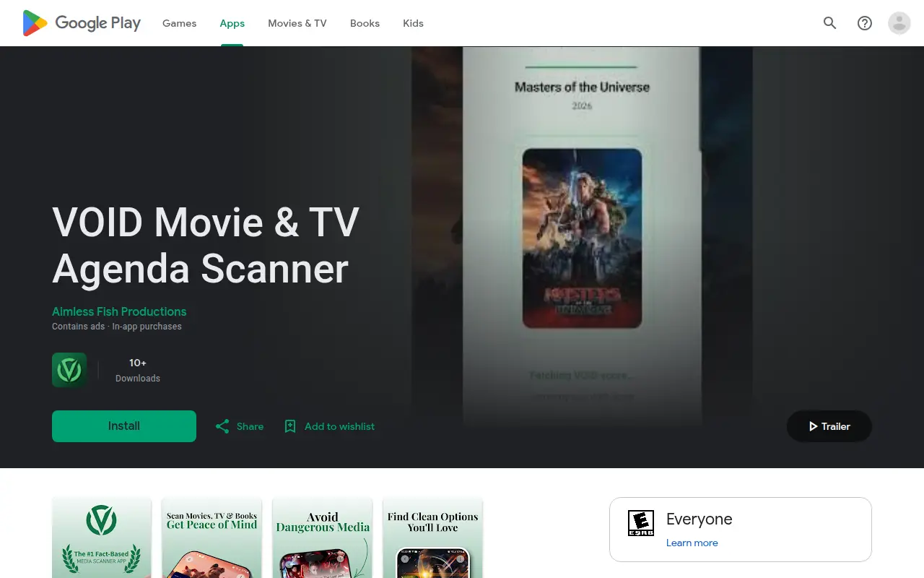Screen dimensions: 924x578
Task: Open the search icon
Action: point(830,23)
